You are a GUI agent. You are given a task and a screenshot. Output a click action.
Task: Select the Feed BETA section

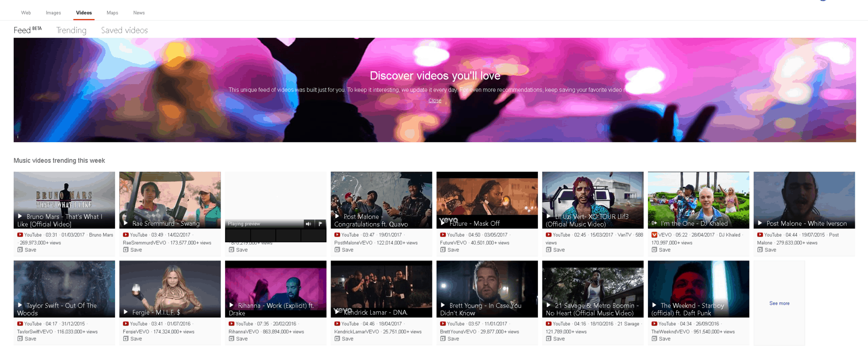tap(27, 30)
